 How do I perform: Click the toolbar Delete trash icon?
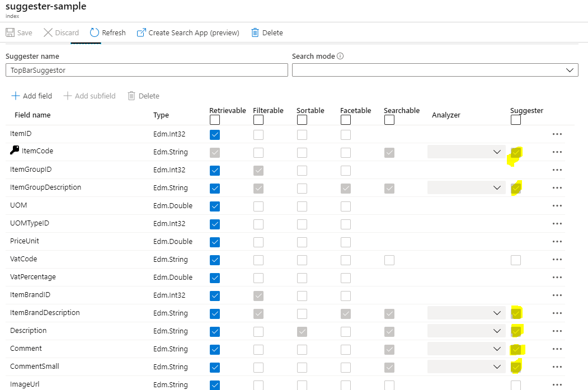(255, 32)
